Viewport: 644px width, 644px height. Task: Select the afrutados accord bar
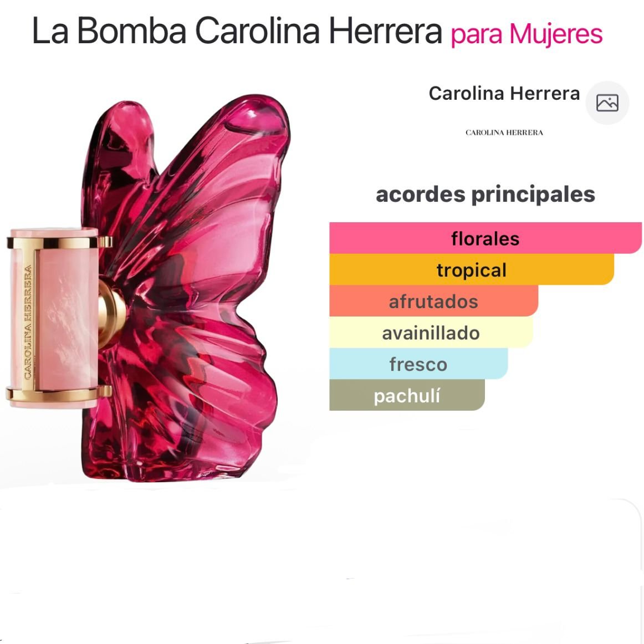pyautogui.click(x=434, y=301)
